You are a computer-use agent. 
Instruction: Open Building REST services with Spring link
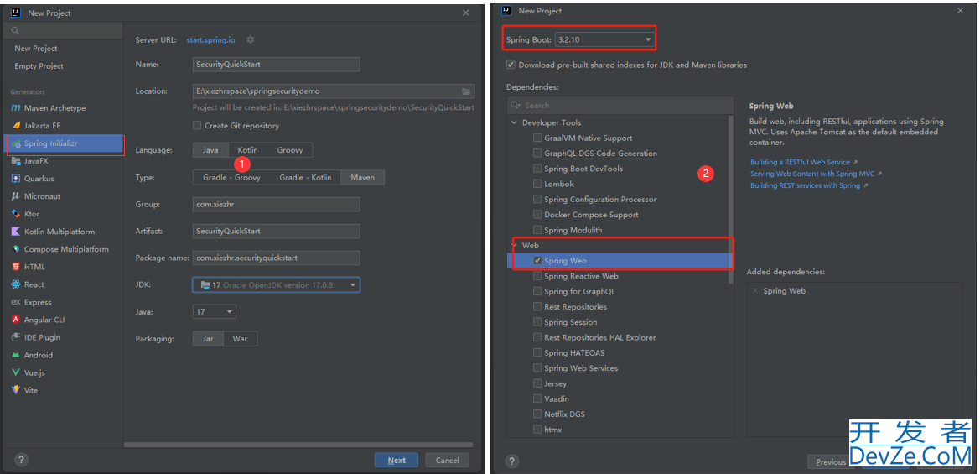point(805,185)
